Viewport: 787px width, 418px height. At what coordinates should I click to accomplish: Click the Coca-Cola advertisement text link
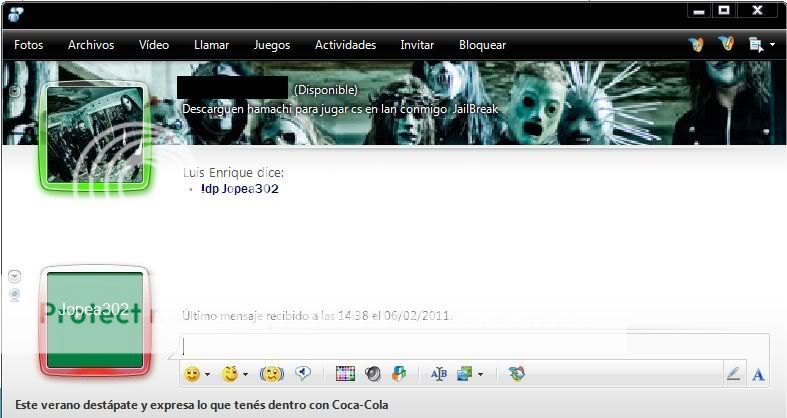pyautogui.click(x=202, y=406)
